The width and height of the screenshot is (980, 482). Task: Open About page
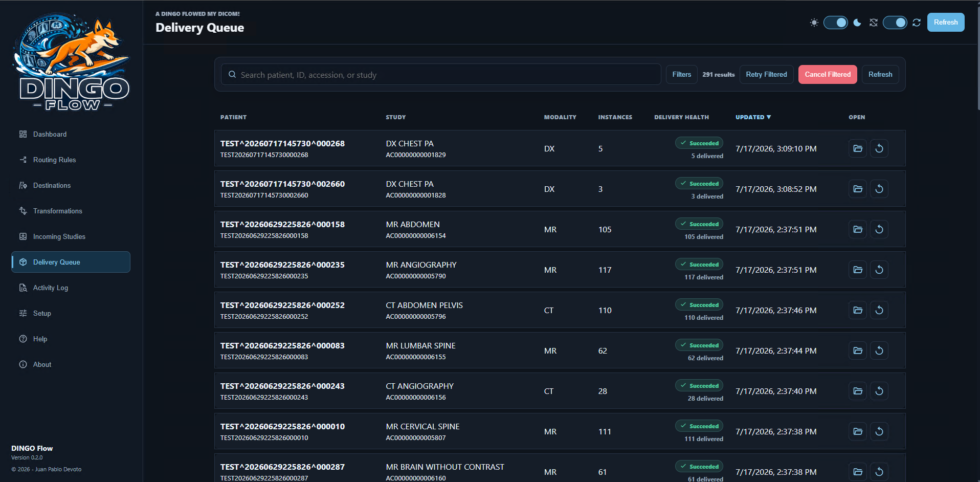pyautogui.click(x=71, y=364)
